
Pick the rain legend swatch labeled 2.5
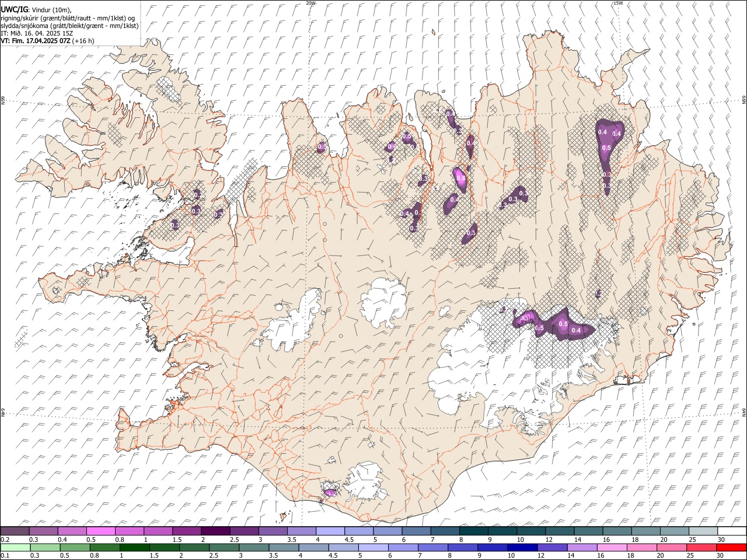[x=224, y=547]
